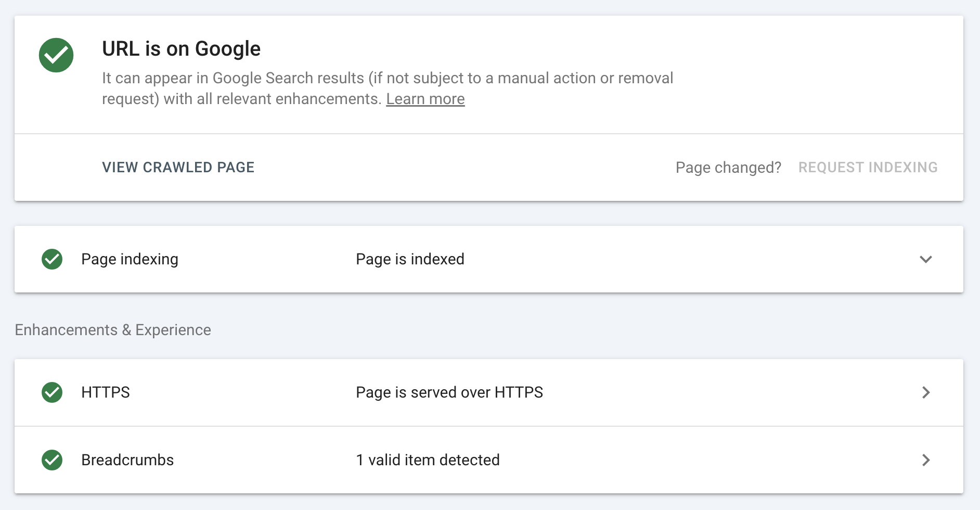Click the Breadcrumbs green check icon
The image size is (980, 510).
[52, 460]
